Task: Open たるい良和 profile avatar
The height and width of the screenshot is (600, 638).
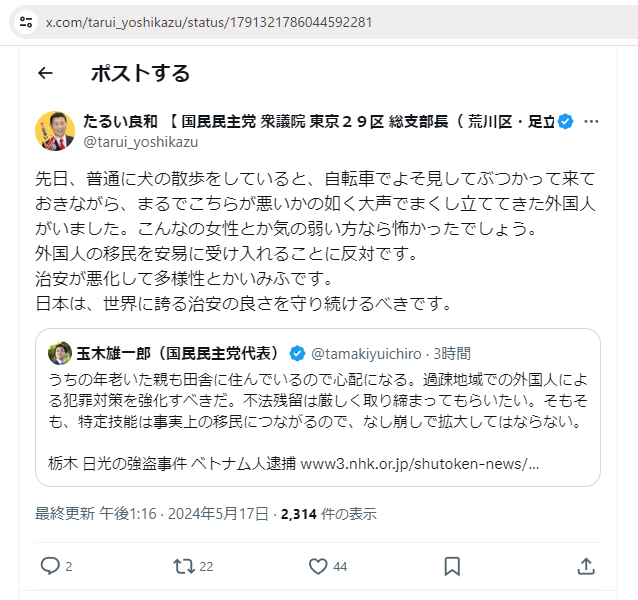Action: tap(55, 131)
